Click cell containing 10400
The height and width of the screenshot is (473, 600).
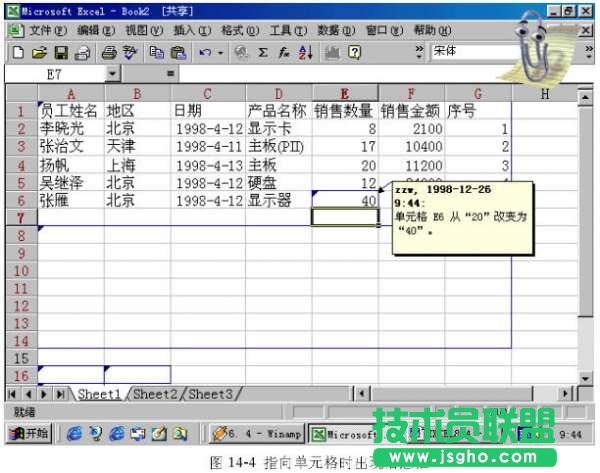tap(412, 147)
